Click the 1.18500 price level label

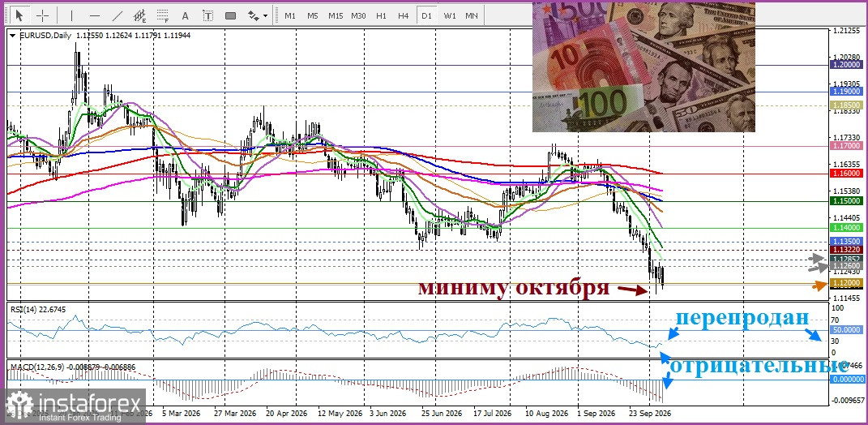coord(846,105)
